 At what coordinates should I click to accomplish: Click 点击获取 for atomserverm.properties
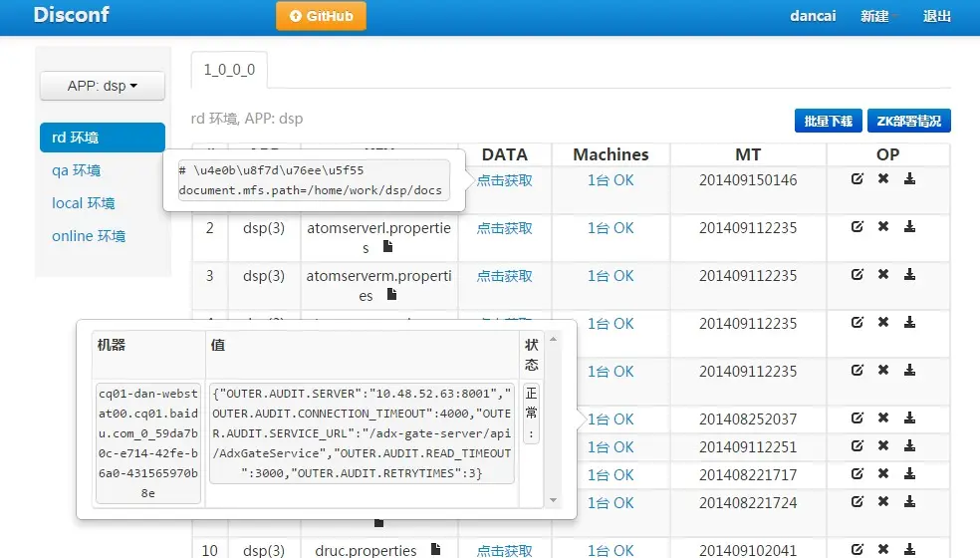504,276
